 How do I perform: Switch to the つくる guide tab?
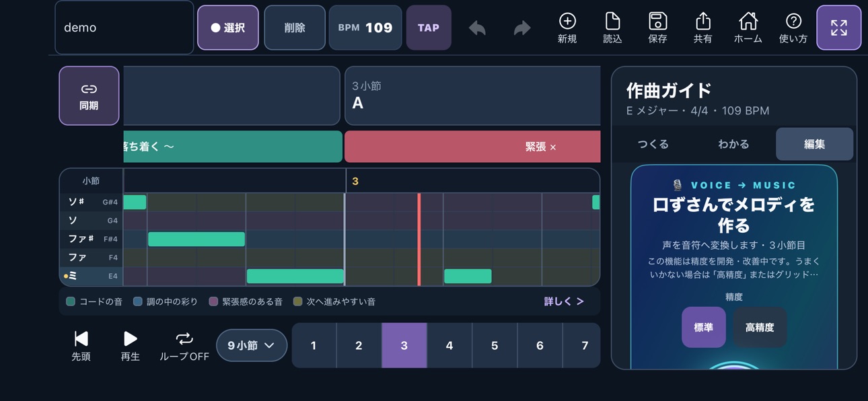[653, 144]
